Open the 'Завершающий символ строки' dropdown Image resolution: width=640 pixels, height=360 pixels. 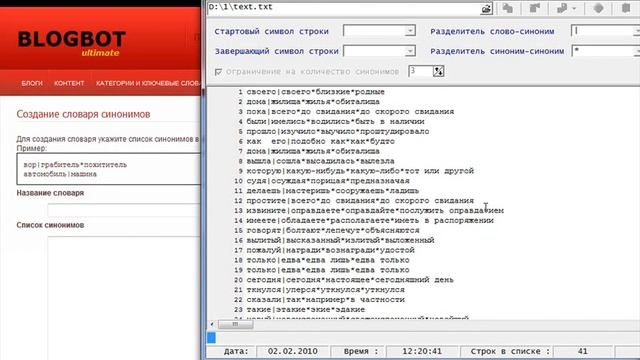tap(410, 51)
